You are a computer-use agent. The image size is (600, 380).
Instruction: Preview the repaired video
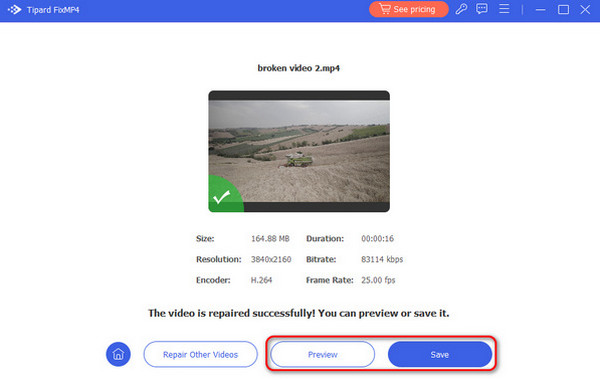pyautogui.click(x=323, y=354)
